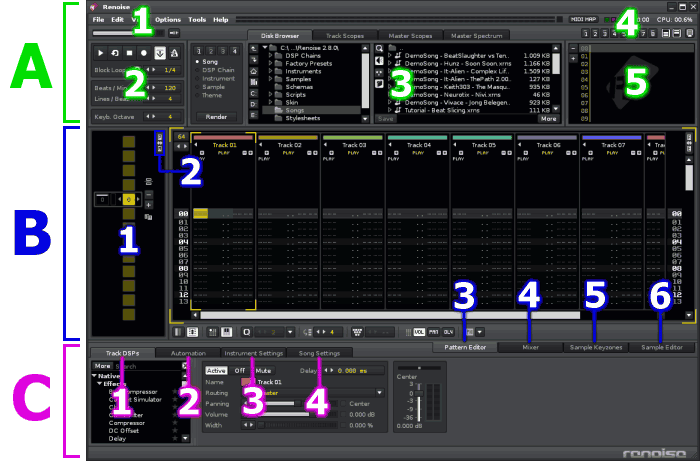Expand the Samples folder in disk browser

click(271, 79)
